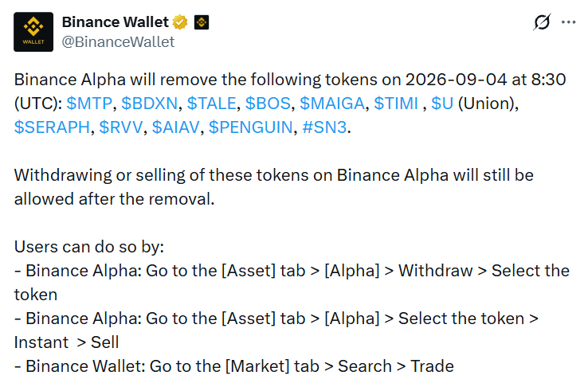Click the tweet body text about withdrawing
588x387 pixels.
point(274,187)
